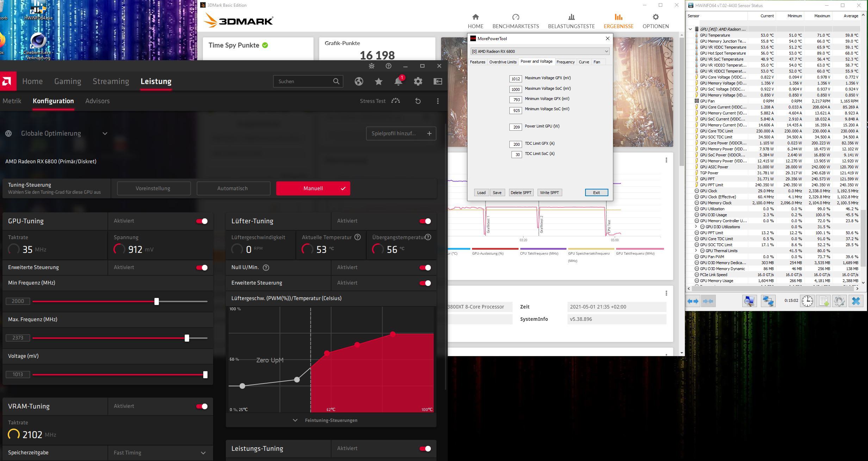Toggle VRAM-Tuning switch off
The width and height of the screenshot is (868, 461).
click(202, 406)
